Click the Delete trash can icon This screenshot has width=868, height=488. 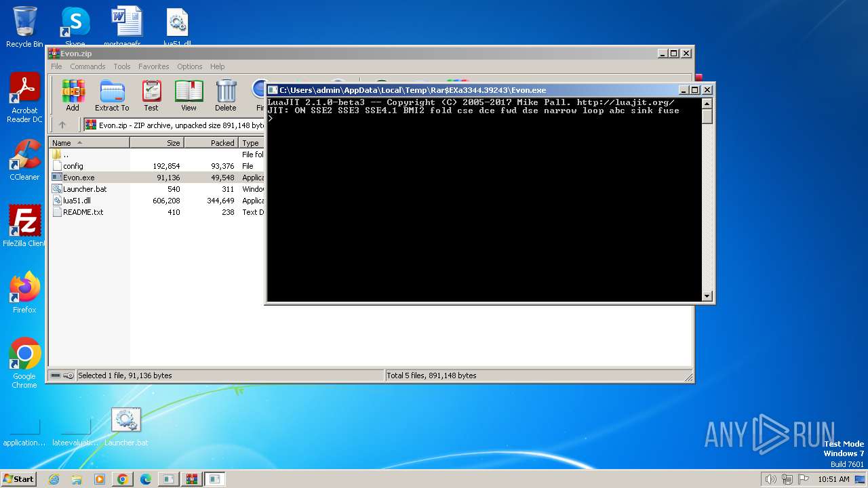point(226,96)
